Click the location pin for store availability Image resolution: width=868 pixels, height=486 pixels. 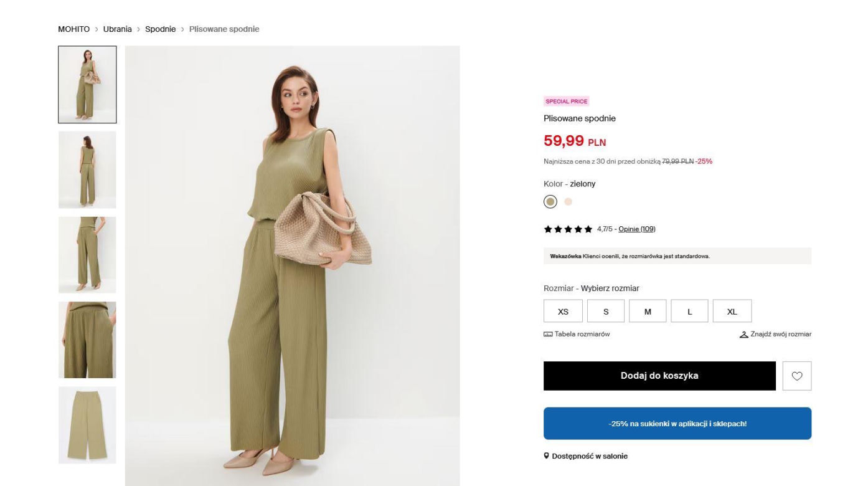click(546, 456)
